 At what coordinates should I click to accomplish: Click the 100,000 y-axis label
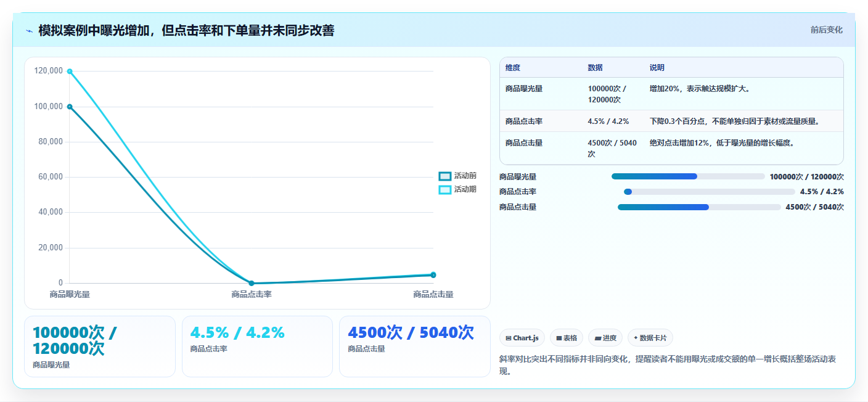49,107
